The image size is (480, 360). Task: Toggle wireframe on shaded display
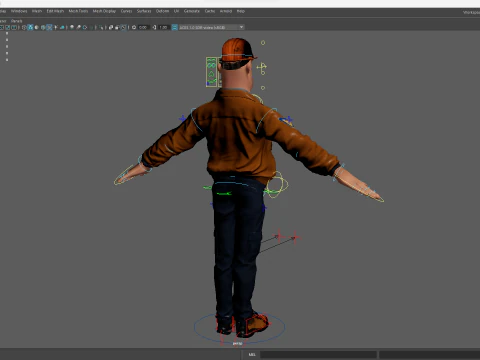point(43,27)
